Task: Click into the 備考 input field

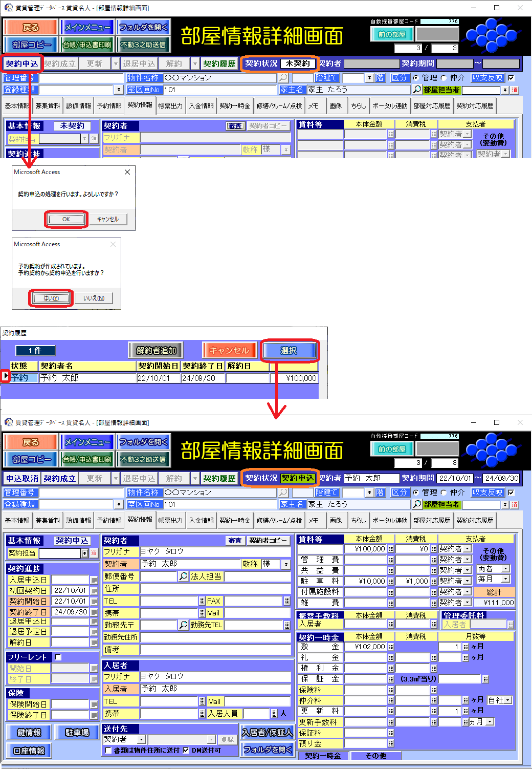Action: 215,650
